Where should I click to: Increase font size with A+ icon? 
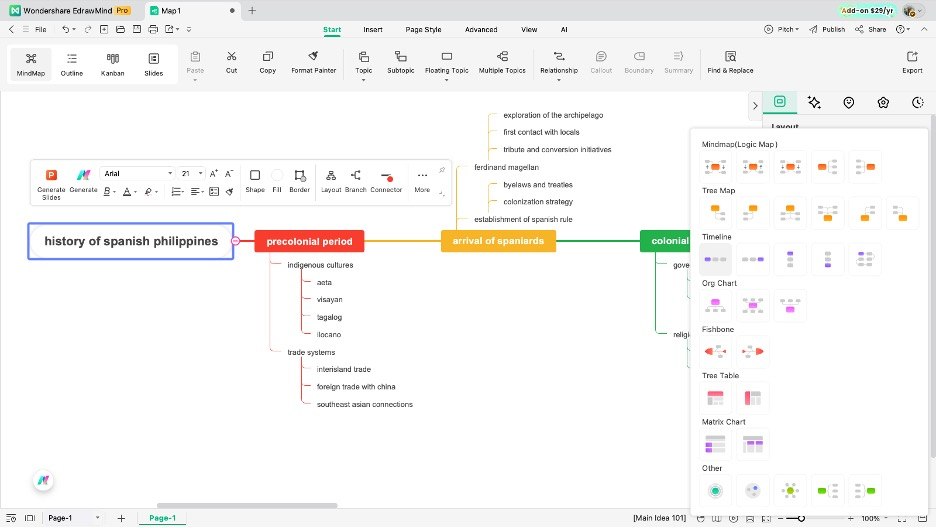tap(213, 174)
